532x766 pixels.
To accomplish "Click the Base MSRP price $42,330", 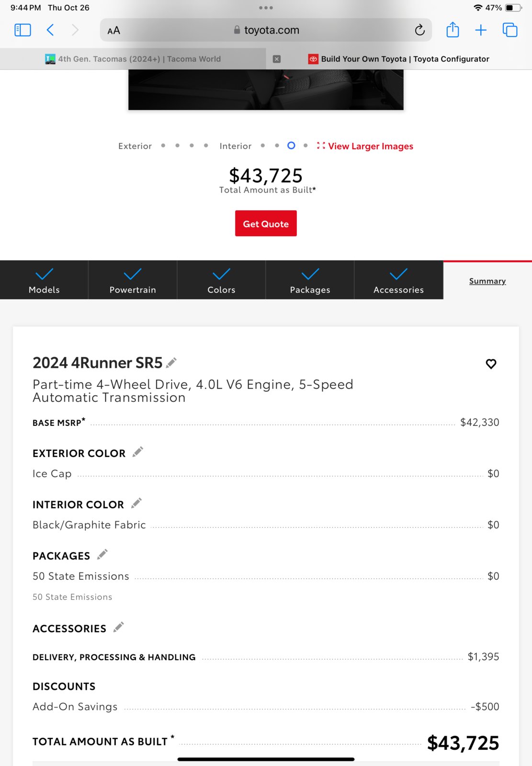I will (x=479, y=422).
